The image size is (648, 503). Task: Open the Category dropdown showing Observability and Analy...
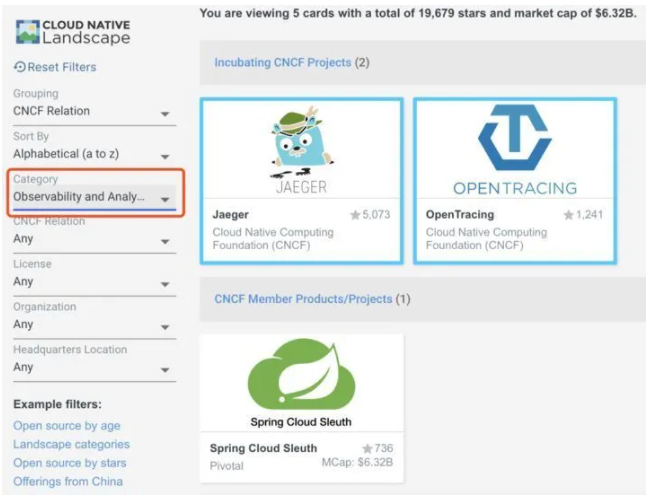[94, 197]
